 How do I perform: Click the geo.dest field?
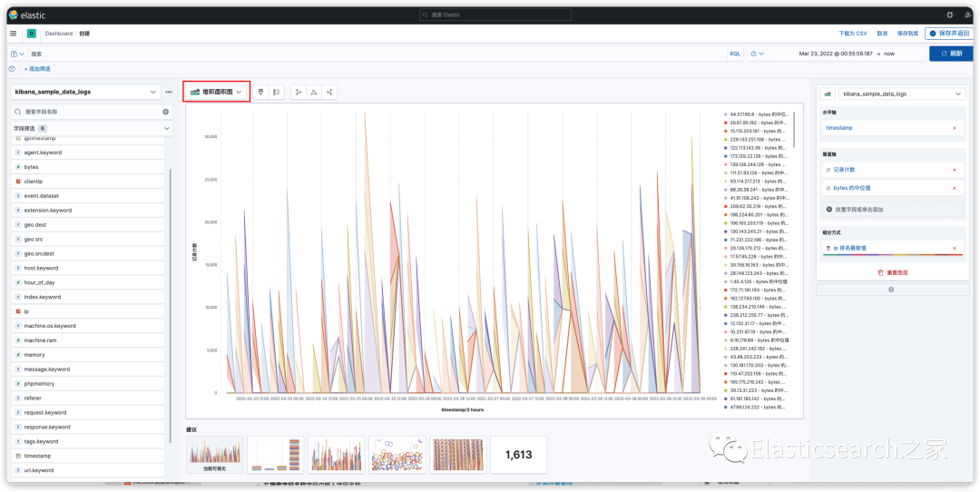[88, 224]
